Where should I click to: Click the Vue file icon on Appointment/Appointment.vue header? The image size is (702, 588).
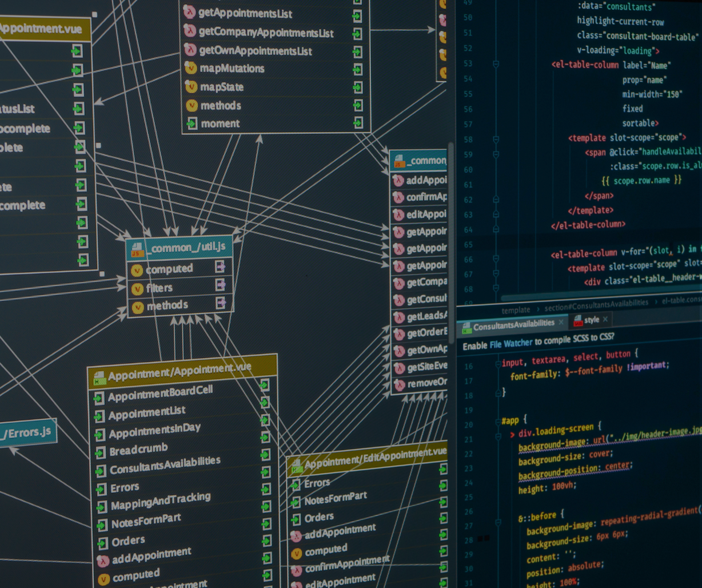pyautogui.click(x=99, y=378)
